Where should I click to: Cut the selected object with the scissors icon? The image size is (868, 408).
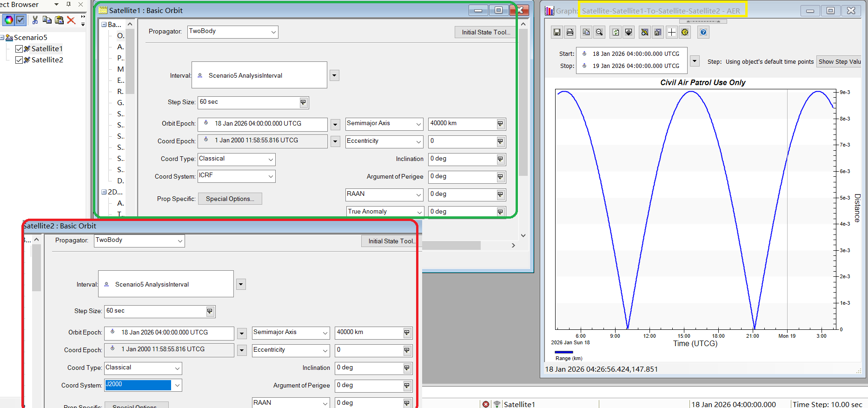click(x=35, y=20)
